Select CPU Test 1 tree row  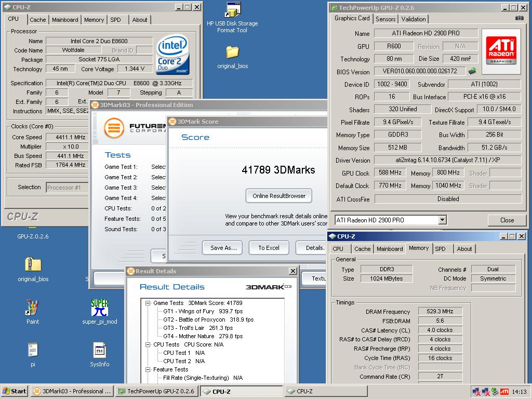tap(184, 353)
